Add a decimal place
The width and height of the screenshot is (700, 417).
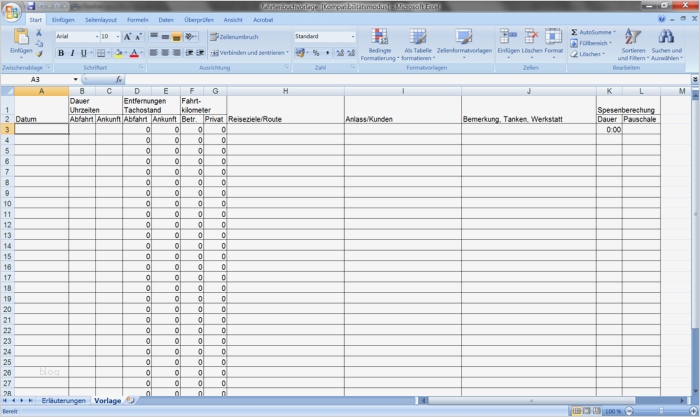(x=340, y=53)
